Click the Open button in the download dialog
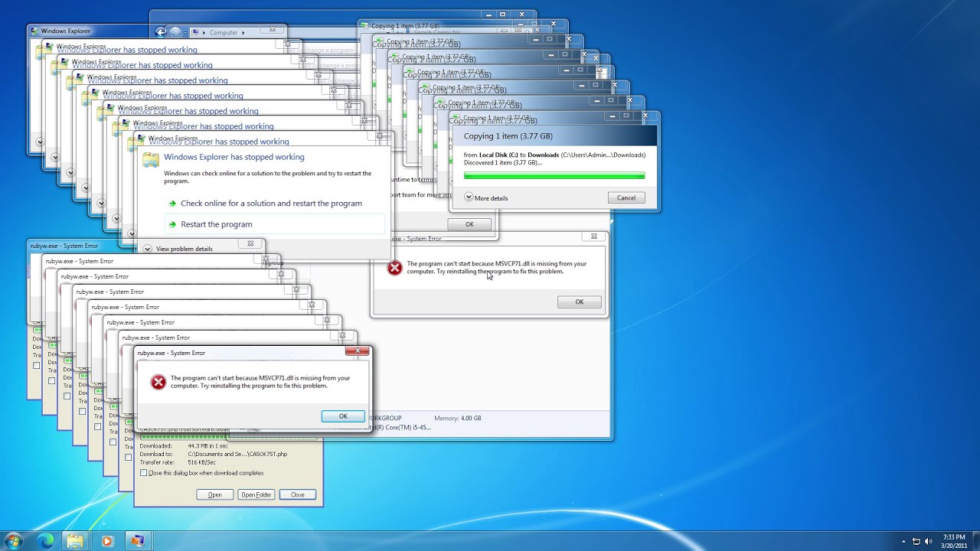Screen dimensions: 980x551 [x=215, y=495]
